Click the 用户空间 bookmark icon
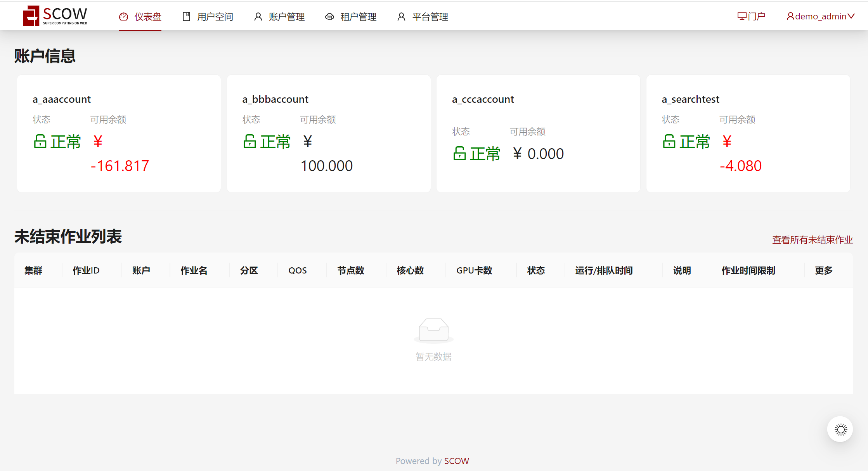Screen dimensions: 868x471 tap(186, 17)
